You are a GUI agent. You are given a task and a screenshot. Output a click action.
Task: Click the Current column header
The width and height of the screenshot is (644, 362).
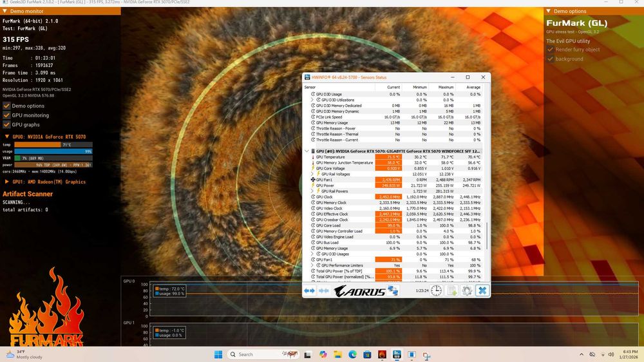pos(388,87)
